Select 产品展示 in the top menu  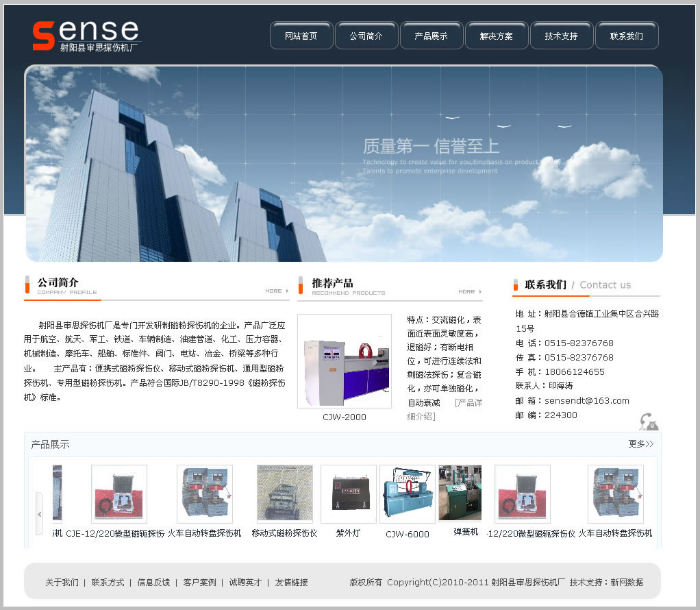tap(432, 36)
